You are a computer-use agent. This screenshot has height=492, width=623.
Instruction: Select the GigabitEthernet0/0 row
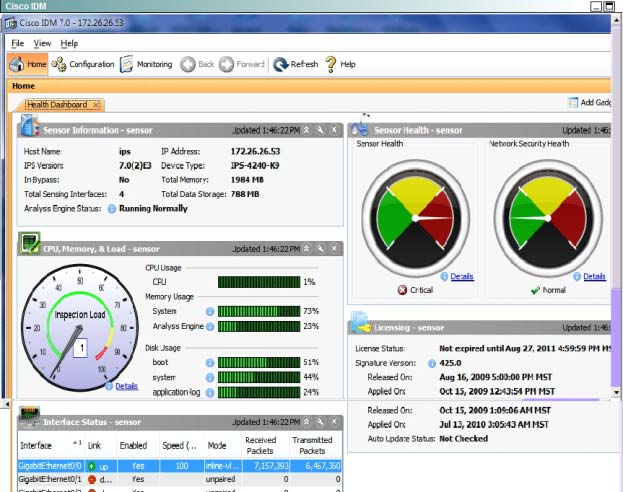(x=180, y=466)
